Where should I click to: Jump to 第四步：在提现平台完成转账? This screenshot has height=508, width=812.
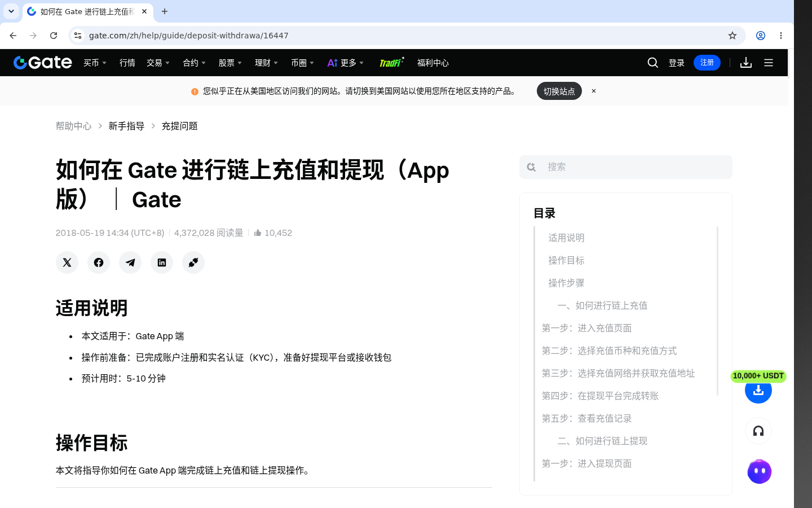600,396
